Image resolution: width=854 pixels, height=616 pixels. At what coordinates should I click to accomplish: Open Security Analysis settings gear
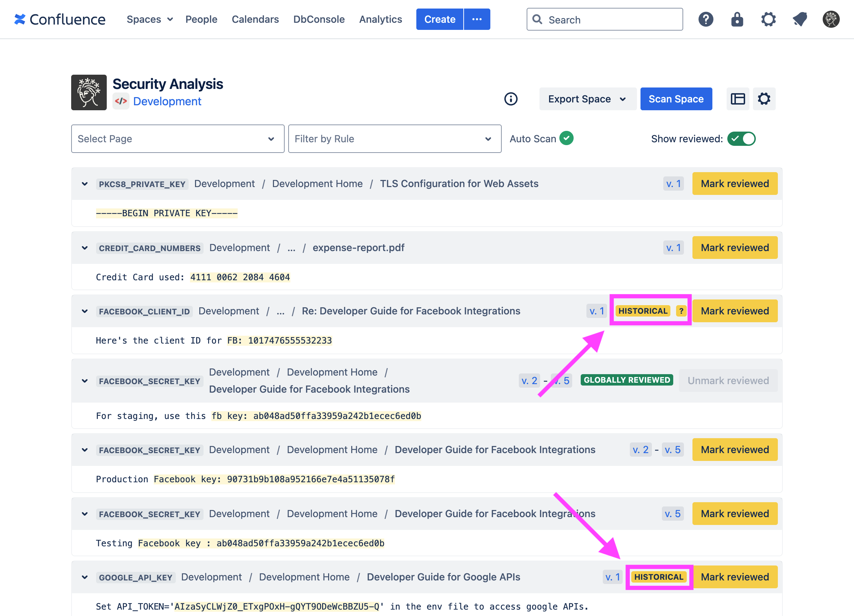(764, 99)
